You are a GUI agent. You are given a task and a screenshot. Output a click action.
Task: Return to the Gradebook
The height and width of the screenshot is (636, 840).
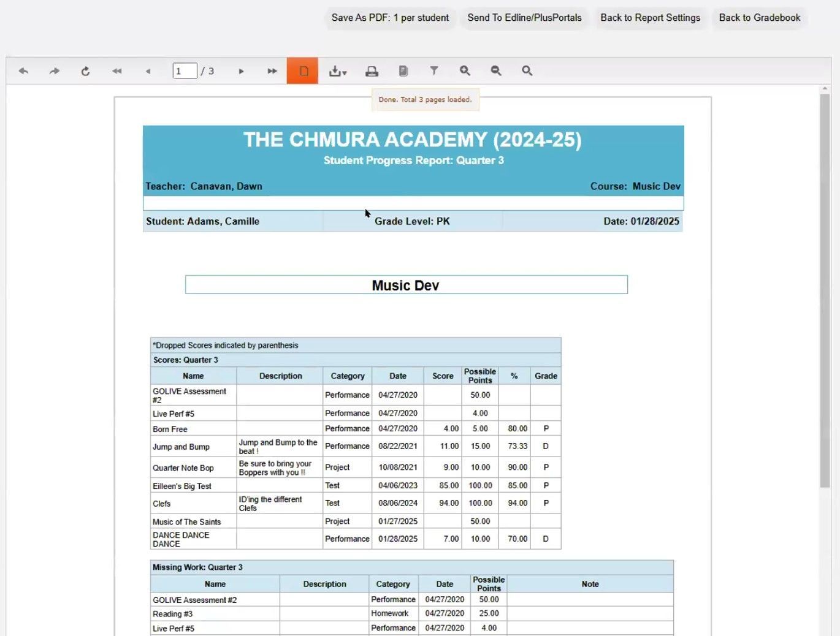(760, 18)
